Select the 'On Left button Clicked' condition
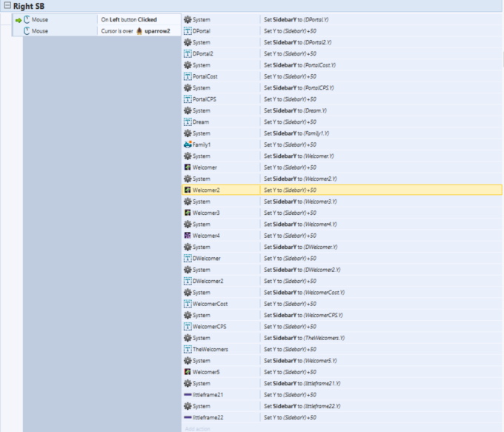 point(129,19)
